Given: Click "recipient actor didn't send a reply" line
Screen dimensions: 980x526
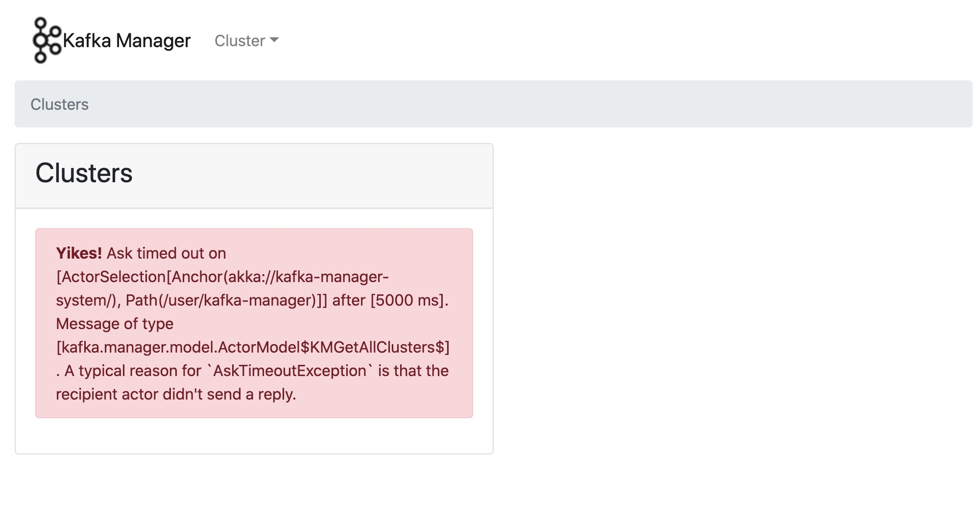Looking at the screenshot, I should pos(176,394).
